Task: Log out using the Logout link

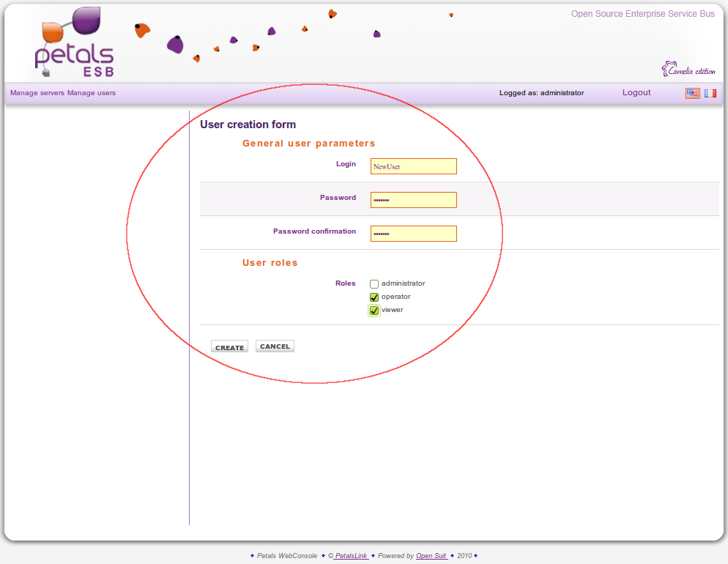Action: pyautogui.click(x=636, y=92)
